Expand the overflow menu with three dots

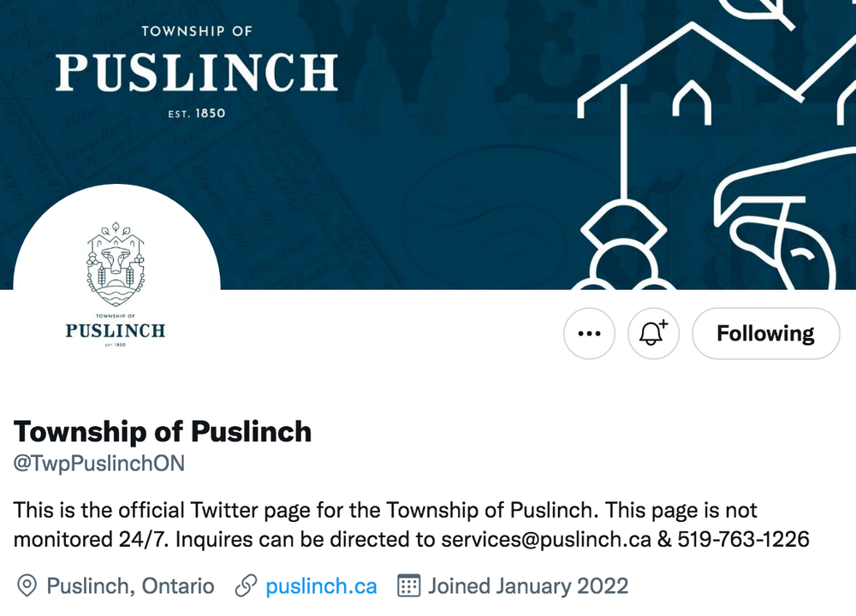588,334
